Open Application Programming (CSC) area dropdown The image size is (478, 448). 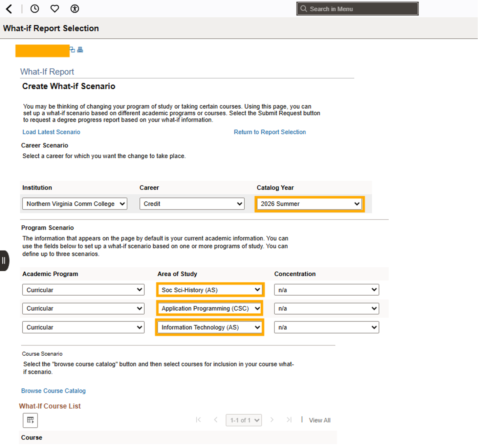(x=210, y=308)
